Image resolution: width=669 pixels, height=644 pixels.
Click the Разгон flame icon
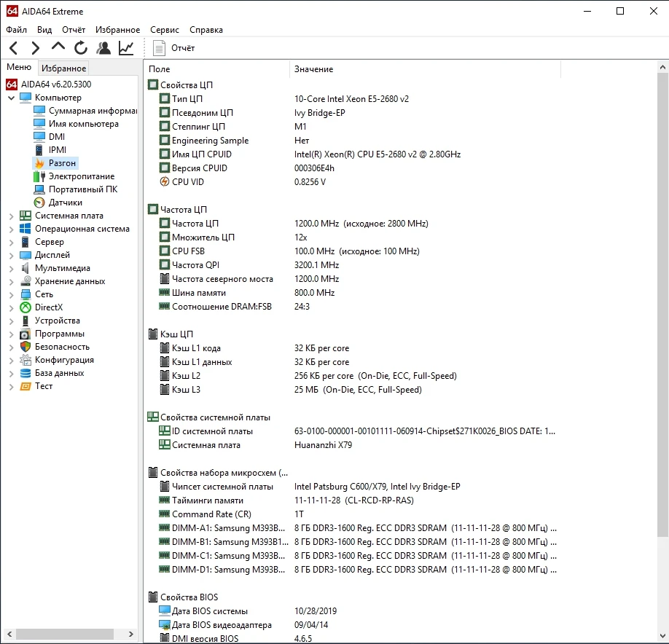pyautogui.click(x=39, y=163)
